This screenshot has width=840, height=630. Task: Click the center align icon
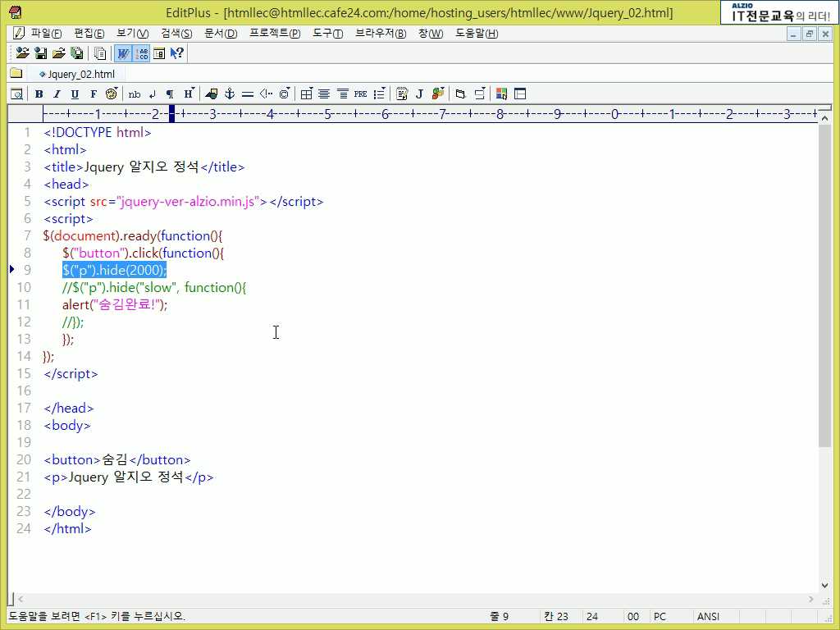point(324,94)
